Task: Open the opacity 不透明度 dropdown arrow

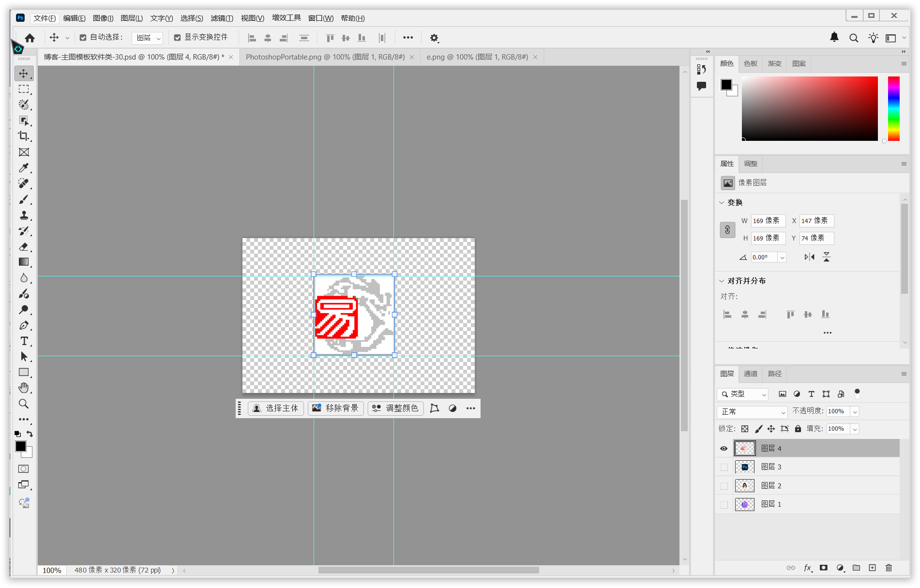Action: [x=855, y=412]
